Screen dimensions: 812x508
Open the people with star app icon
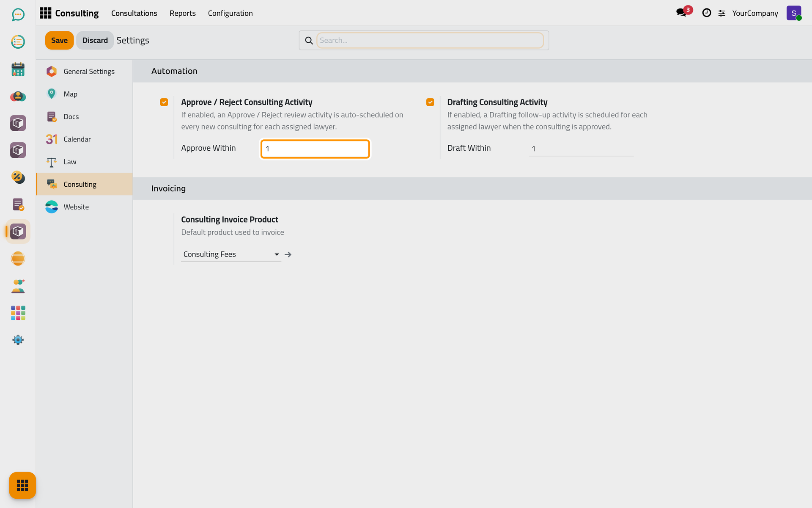point(18,286)
